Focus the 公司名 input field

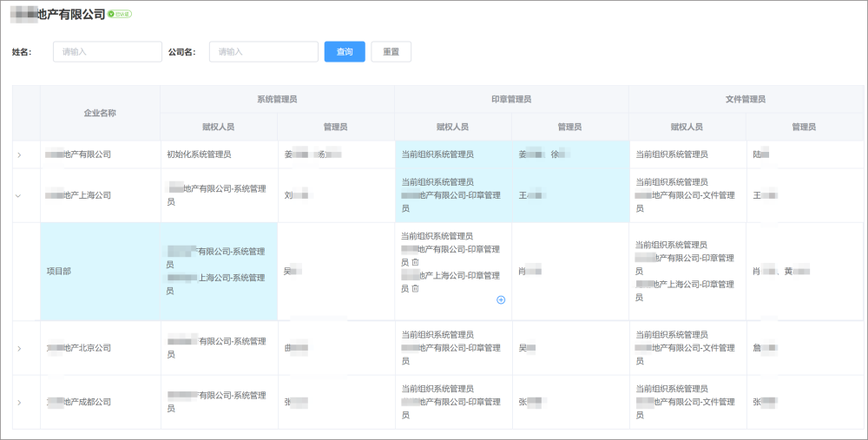[264, 51]
